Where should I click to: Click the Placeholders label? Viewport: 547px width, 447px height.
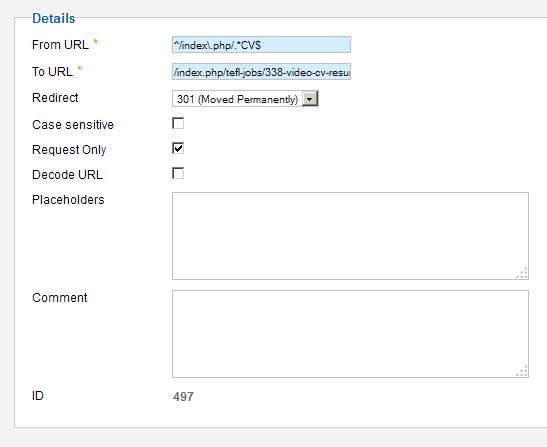[68, 200]
